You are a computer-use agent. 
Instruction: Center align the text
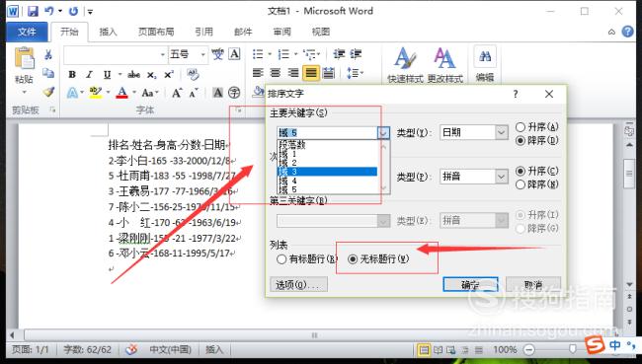click(276, 73)
